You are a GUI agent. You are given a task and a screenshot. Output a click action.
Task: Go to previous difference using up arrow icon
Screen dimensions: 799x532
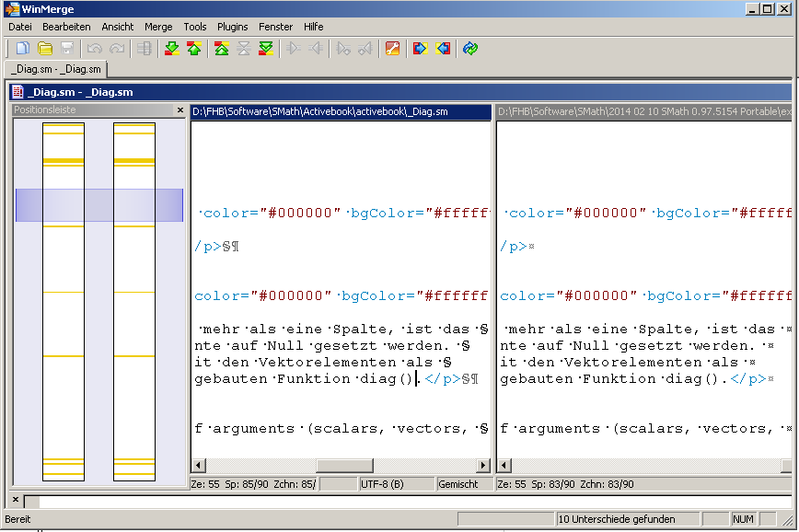coord(193,49)
